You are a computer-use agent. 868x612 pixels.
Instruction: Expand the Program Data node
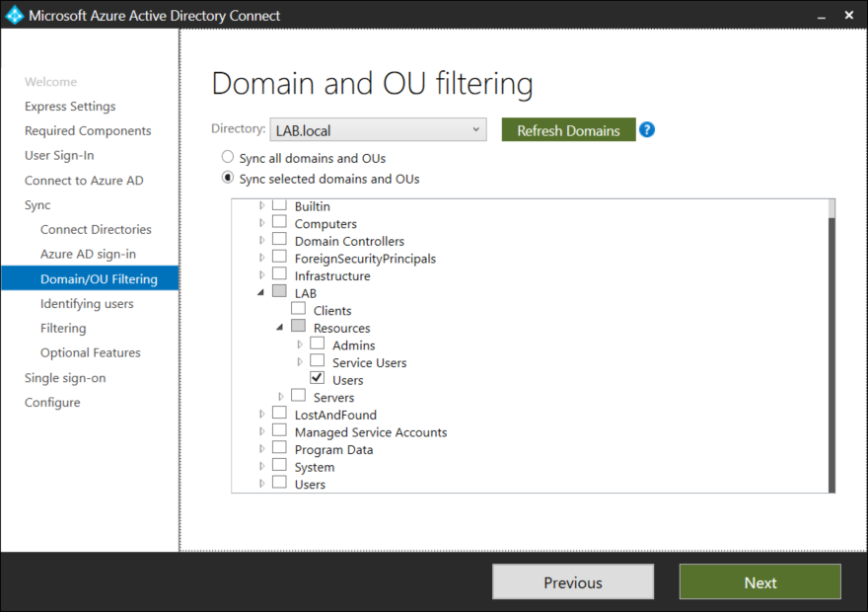click(261, 448)
